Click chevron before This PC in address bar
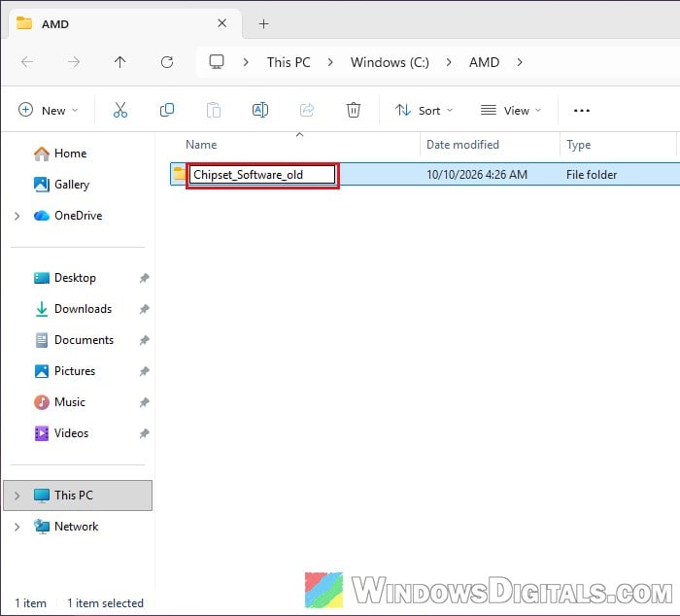This screenshot has width=680, height=616. (246, 62)
